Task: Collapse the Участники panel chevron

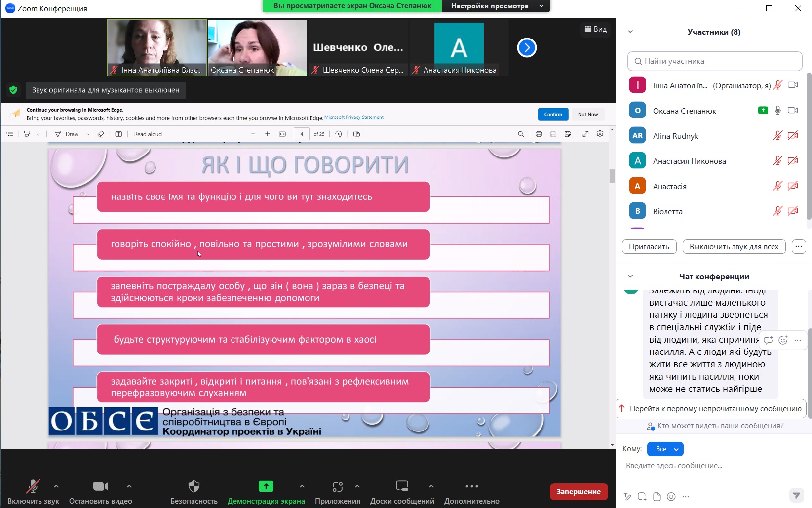Action: pyautogui.click(x=630, y=32)
